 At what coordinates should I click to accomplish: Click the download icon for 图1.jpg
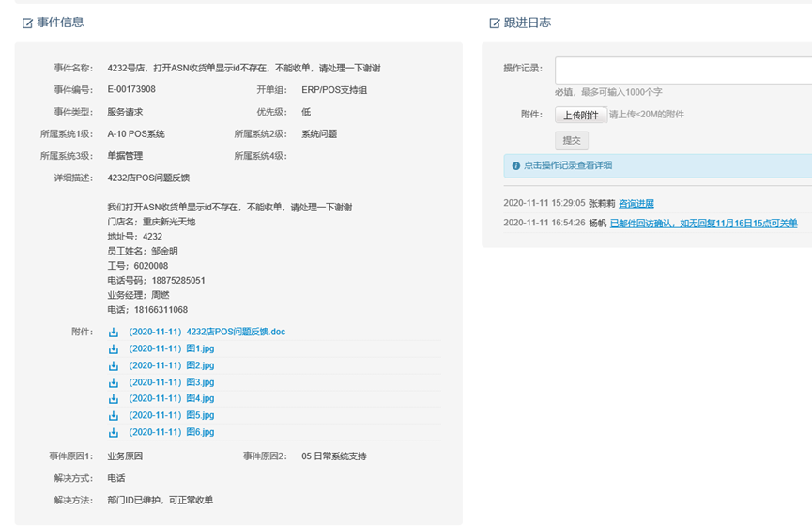pyautogui.click(x=114, y=348)
